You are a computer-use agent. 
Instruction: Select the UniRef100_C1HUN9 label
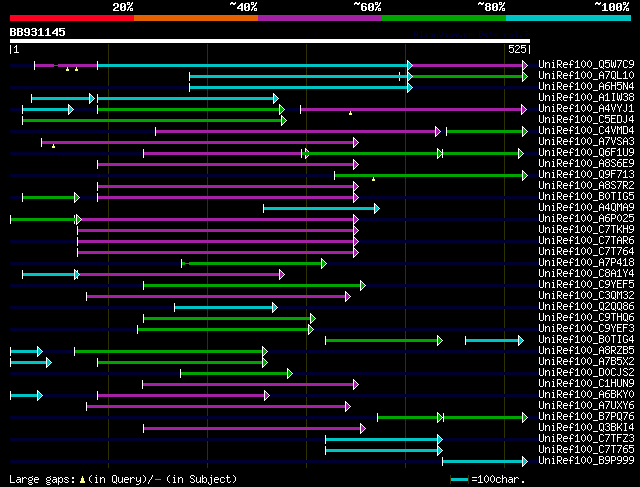point(586,384)
